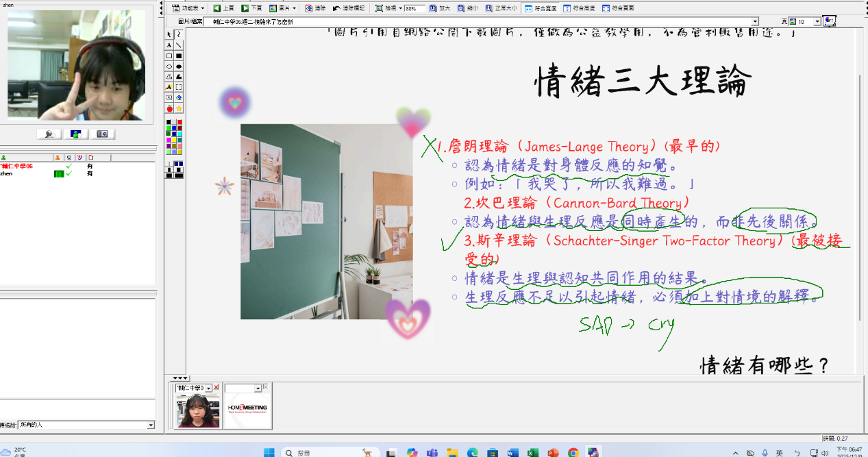Select the filled ellipse shape tool
868x457 pixels.
(x=179, y=66)
